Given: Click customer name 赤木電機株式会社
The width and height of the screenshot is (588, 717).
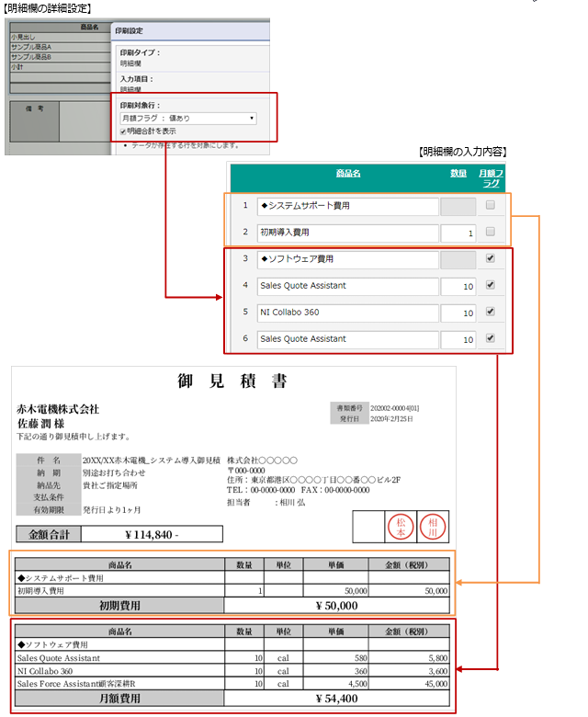Looking at the screenshot, I should pyautogui.click(x=58, y=409).
